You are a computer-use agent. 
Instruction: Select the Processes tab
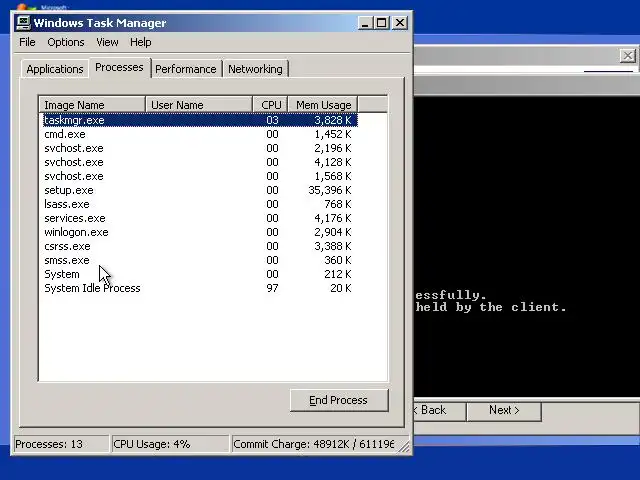coord(120,67)
